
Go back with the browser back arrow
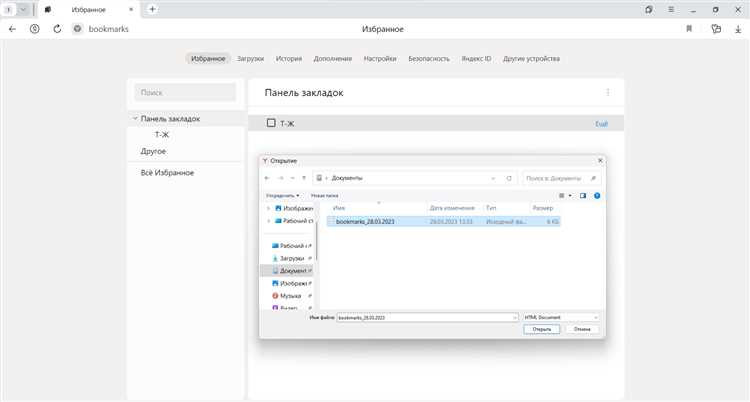tap(12, 29)
